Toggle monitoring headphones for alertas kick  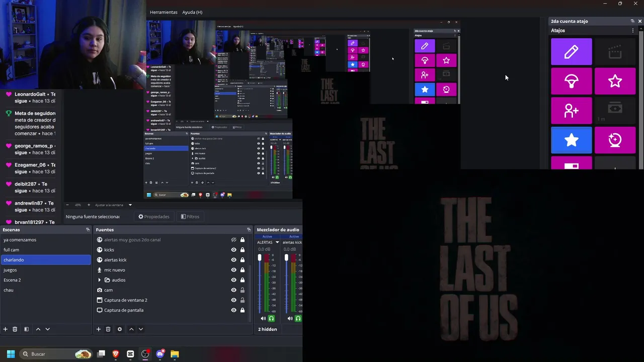pos(298,318)
